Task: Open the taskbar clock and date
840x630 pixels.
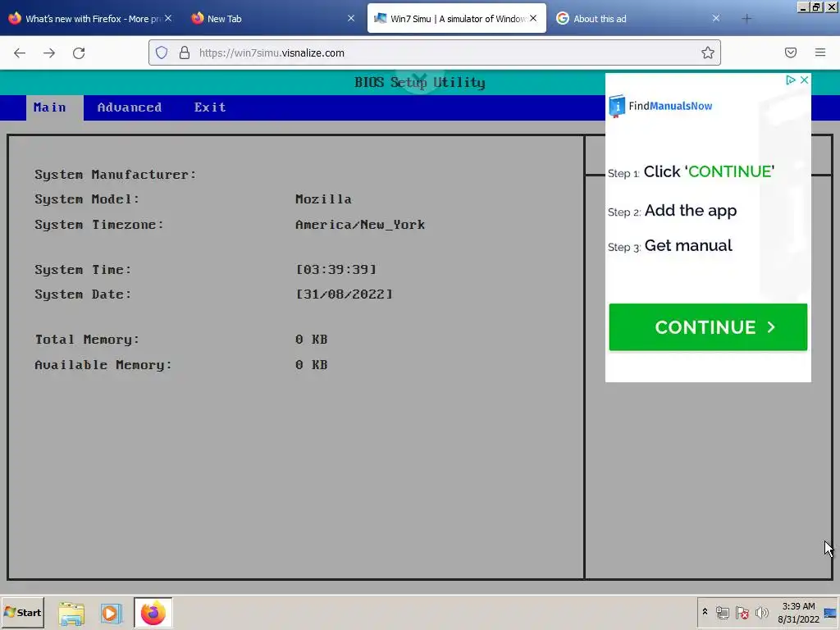Action: tap(798, 613)
